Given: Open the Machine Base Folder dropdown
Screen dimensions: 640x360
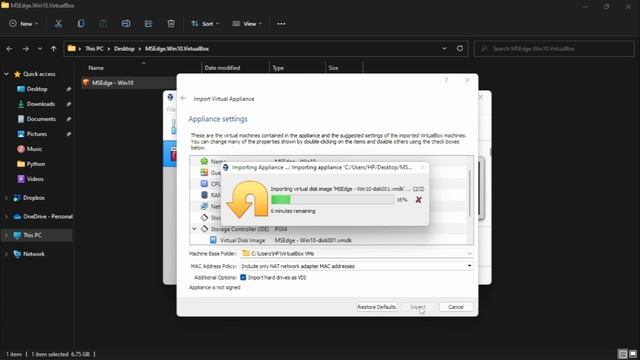Looking at the screenshot, I should tap(469, 253).
